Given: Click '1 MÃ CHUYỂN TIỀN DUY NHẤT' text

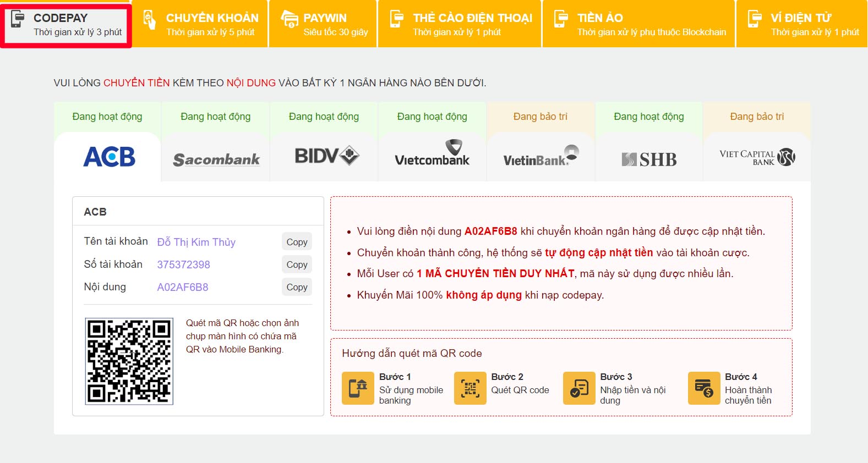Looking at the screenshot, I should tap(495, 273).
